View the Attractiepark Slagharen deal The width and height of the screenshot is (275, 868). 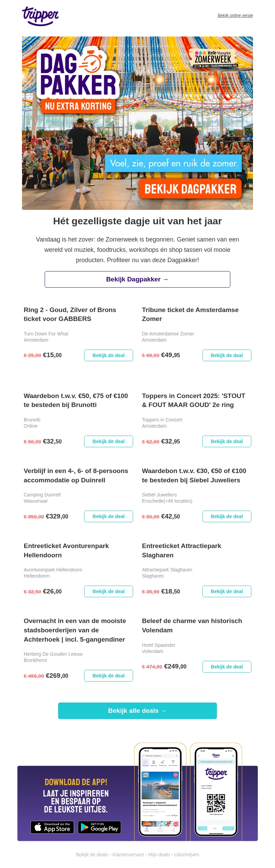point(227,591)
